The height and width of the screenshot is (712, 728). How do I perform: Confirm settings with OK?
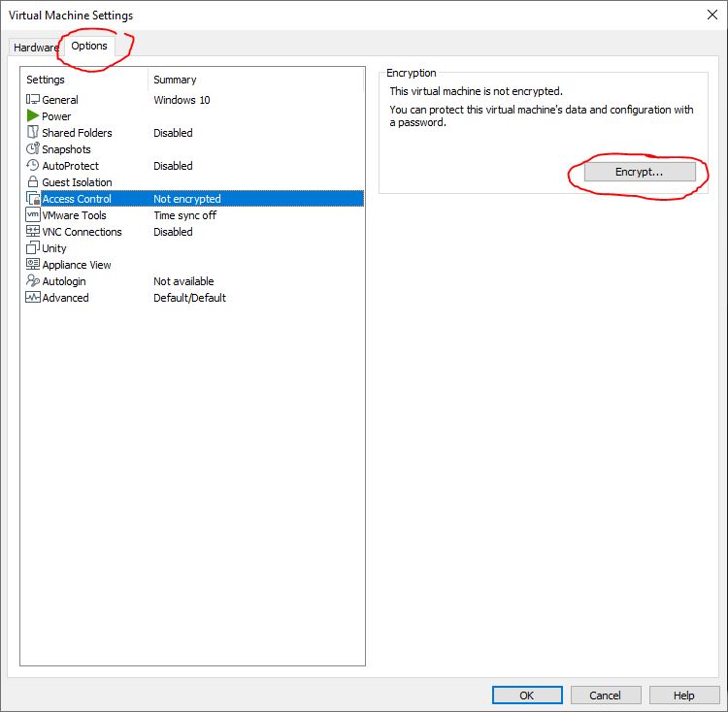(527, 696)
